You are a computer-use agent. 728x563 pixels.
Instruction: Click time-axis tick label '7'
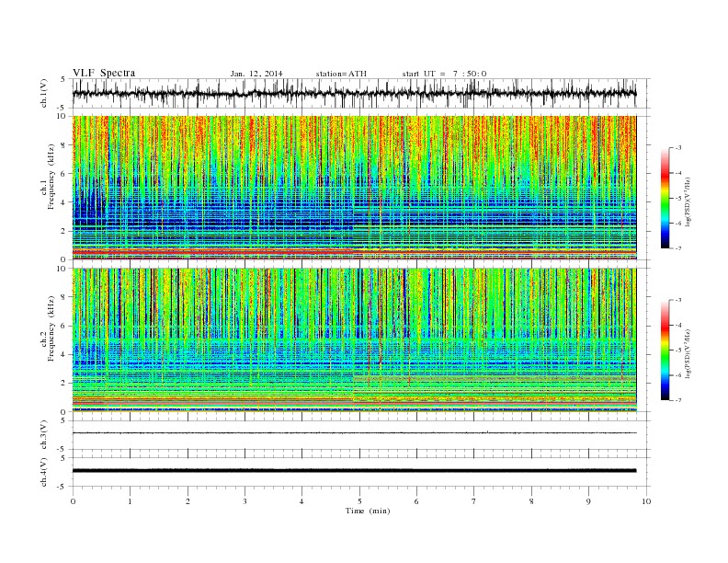(474, 501)
